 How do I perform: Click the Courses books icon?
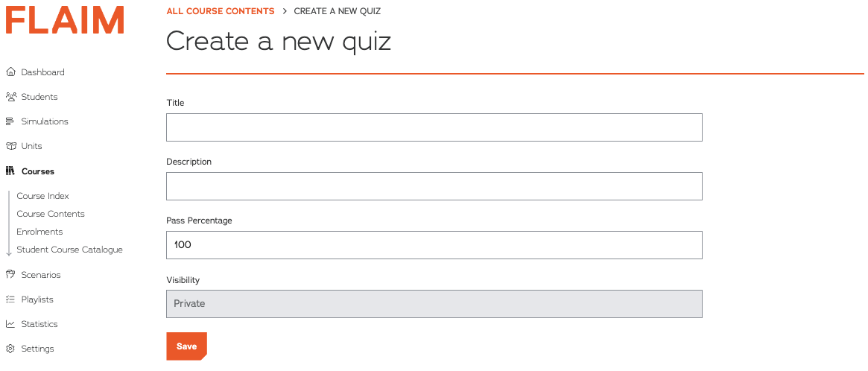tap(10, 171)
